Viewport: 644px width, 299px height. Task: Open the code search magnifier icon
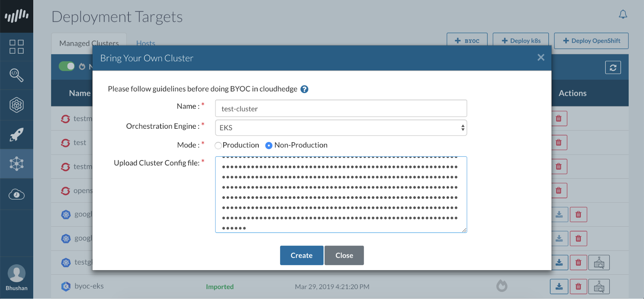(16, 75)
